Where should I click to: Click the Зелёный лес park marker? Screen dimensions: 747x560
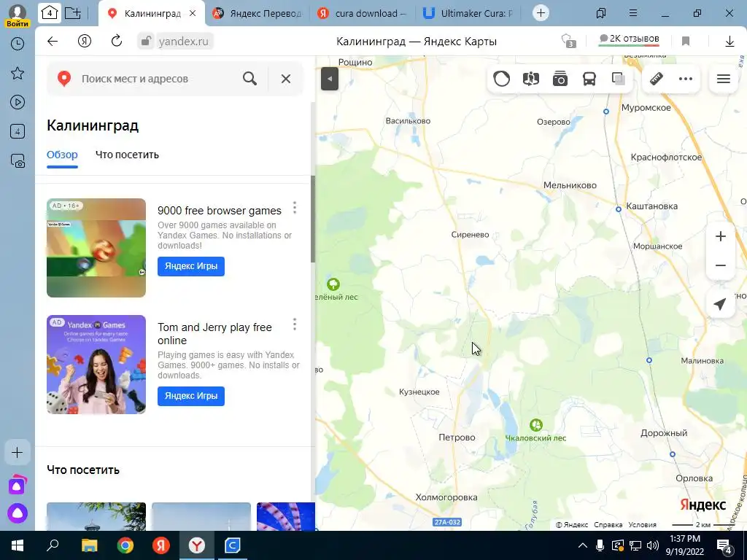click(333, 284)
